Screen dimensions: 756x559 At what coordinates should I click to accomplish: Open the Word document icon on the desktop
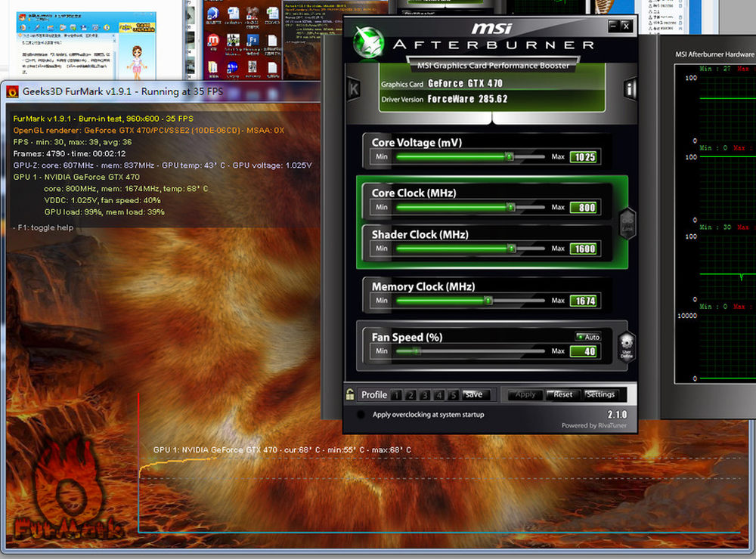point(234,14)
